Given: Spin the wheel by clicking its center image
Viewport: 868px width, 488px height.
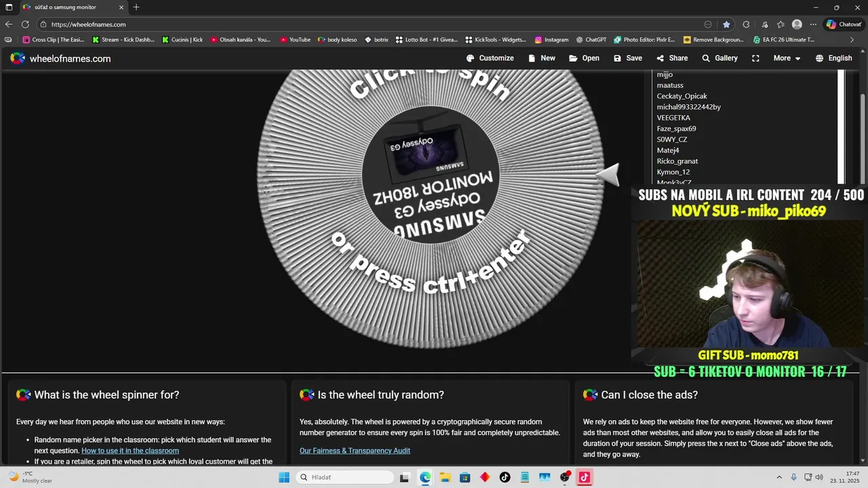Looking at the screenshot, I should [431, 175].
